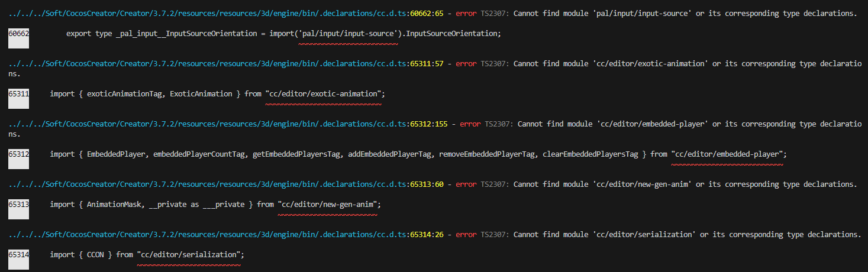Click 'ExoticAnimation' class name in line 65311 import
This screenshot has height=272, width=868.
[x=201, y=94]
